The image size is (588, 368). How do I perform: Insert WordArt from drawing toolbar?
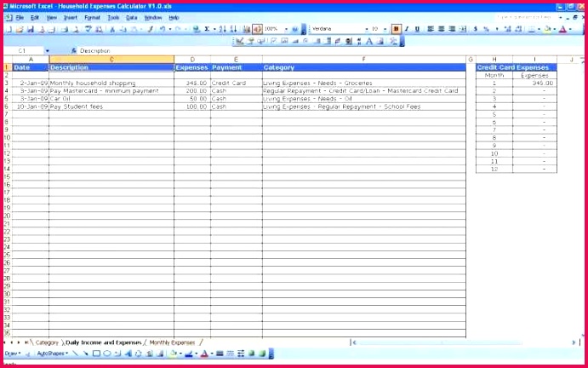pyautogui.click(x=128, y=354)
